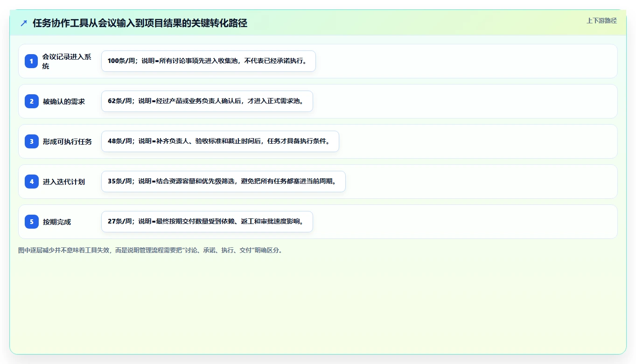636x364 pixels.
Task: Click the title 任务协作工具从会议输入到项目结果的关键转化路径
Action: (x=140, y=23)
